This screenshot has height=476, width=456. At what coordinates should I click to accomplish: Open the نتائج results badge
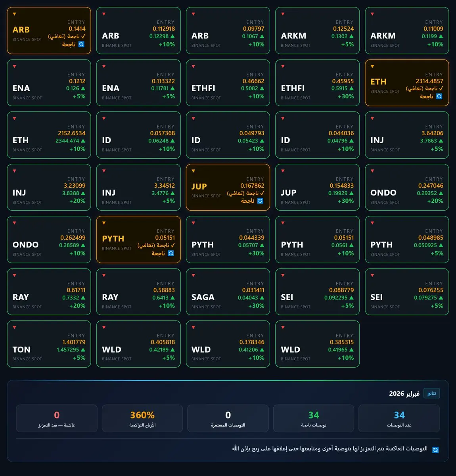pos(431,393)
